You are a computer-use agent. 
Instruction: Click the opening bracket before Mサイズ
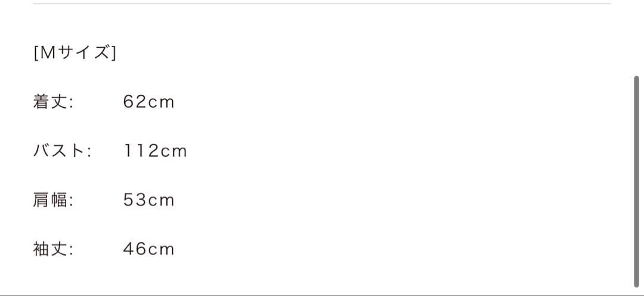(x=36, y=53)
